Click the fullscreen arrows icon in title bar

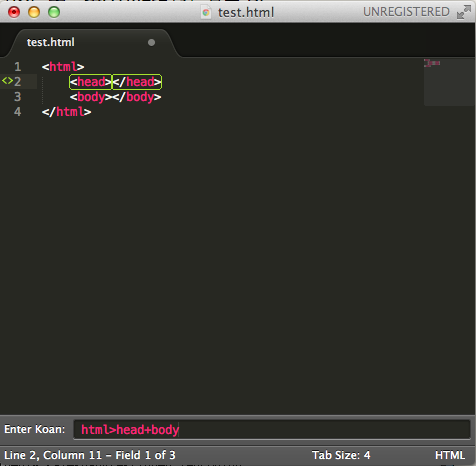[x=464, y=12]
